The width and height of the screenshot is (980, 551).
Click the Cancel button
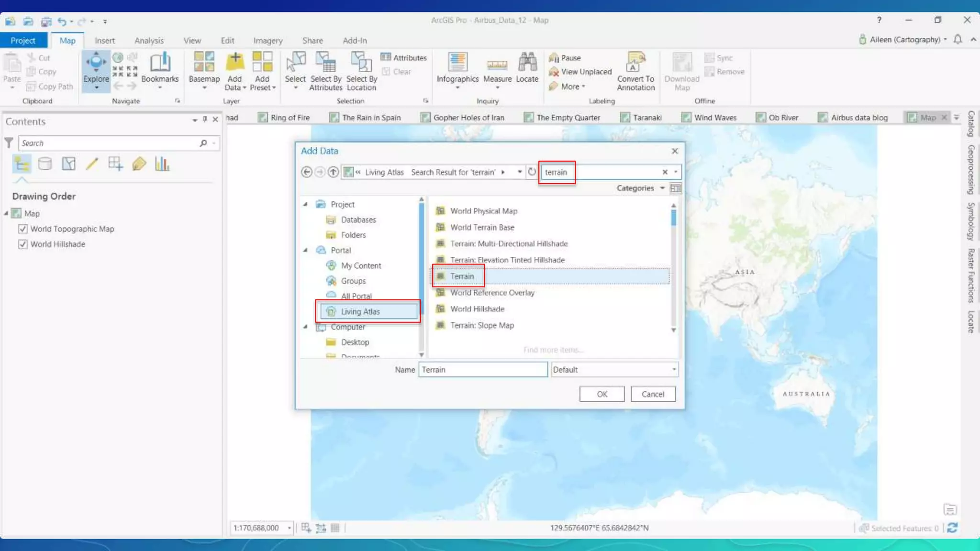pyautogui.click(x=653, y=394)
